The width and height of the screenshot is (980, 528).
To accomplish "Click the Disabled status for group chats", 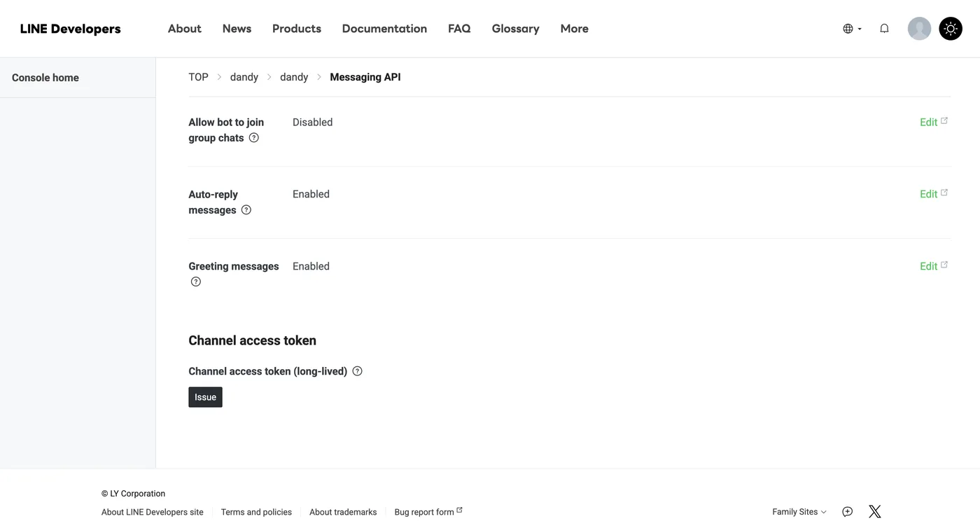I will click(312, 122).
